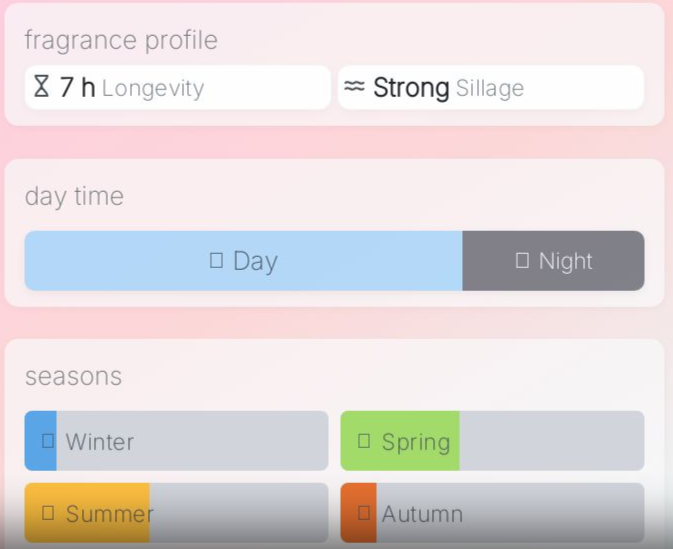Click the icon on the Autumn bar
The image size is (673, 549).
tap(364, 514)
